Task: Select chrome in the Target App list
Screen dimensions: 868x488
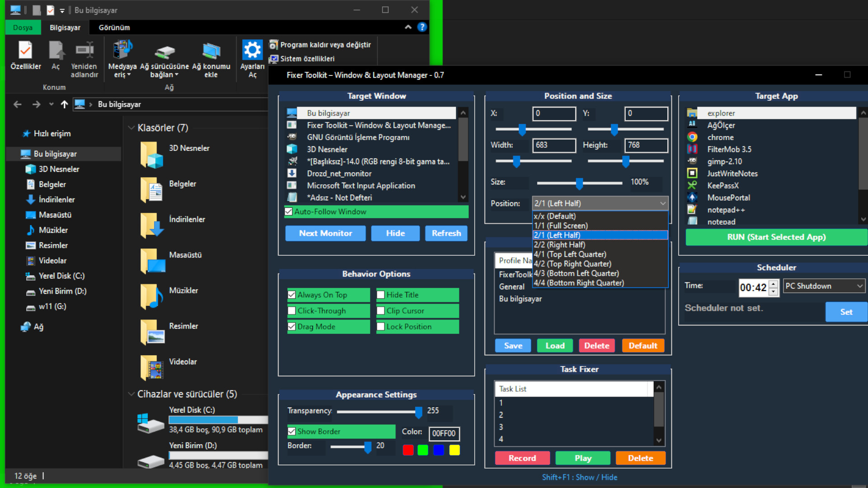Action: point(720,137)
